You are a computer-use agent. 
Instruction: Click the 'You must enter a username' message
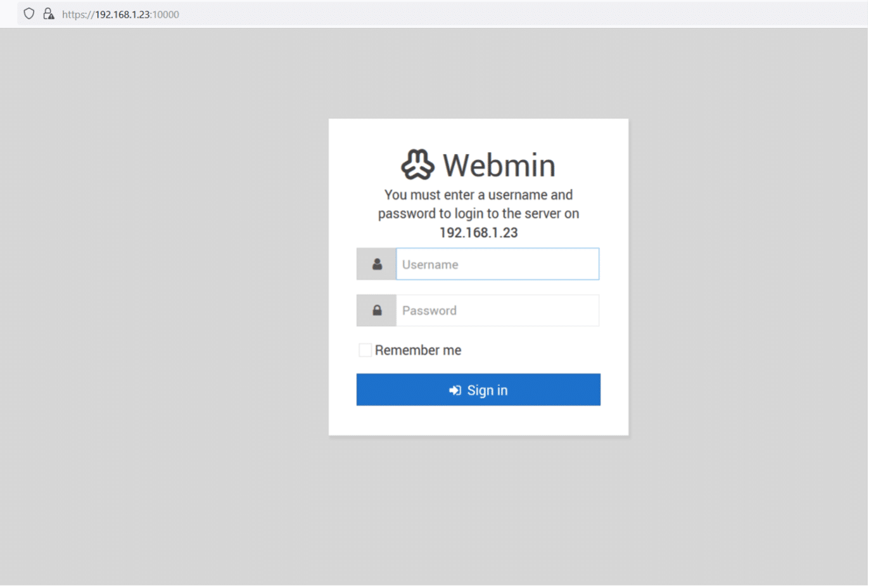(x=478, y=195)
